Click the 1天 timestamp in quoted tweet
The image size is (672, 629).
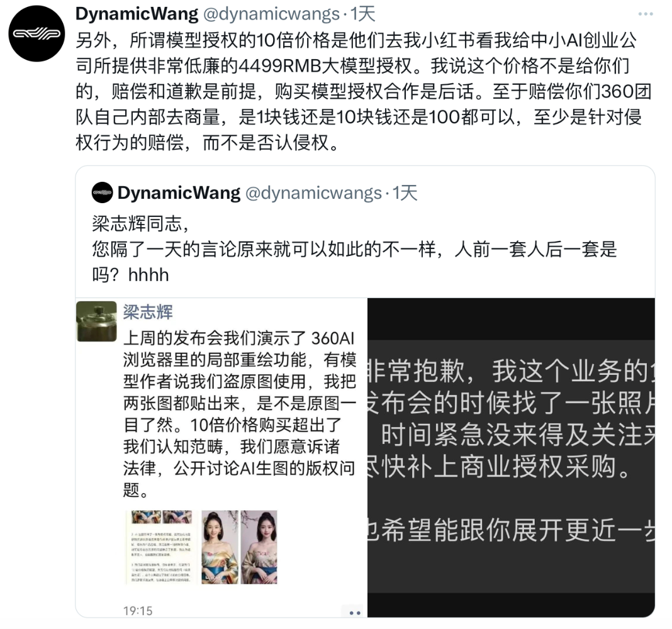405,193
